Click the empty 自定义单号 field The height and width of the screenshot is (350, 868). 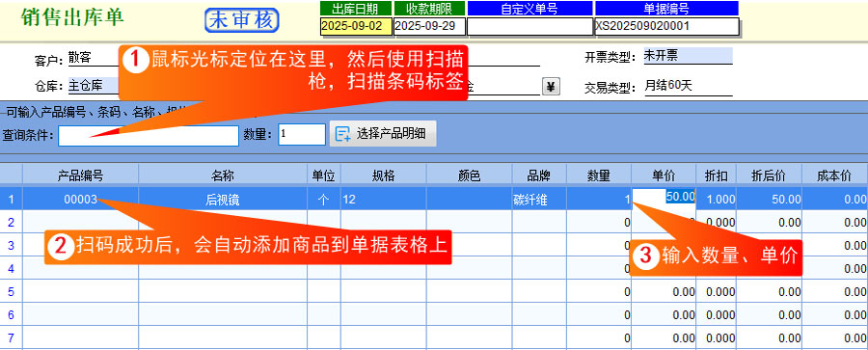(530, 27)
